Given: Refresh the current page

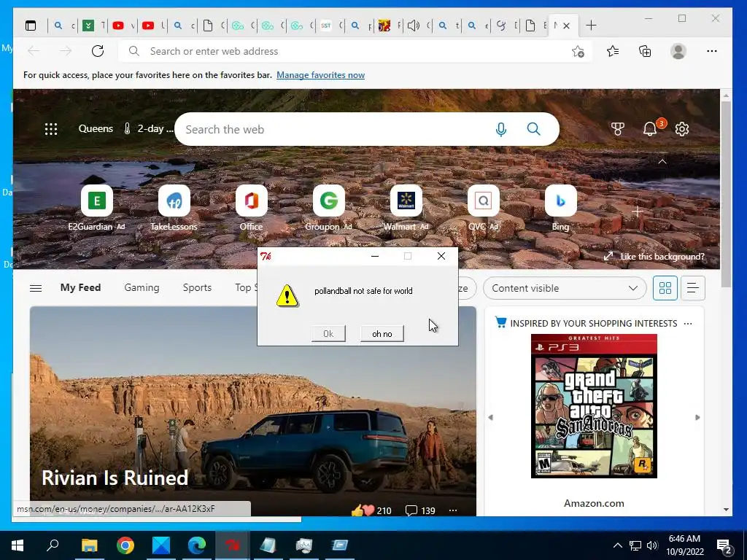Looking at the screenshot, I should point(98,51).
